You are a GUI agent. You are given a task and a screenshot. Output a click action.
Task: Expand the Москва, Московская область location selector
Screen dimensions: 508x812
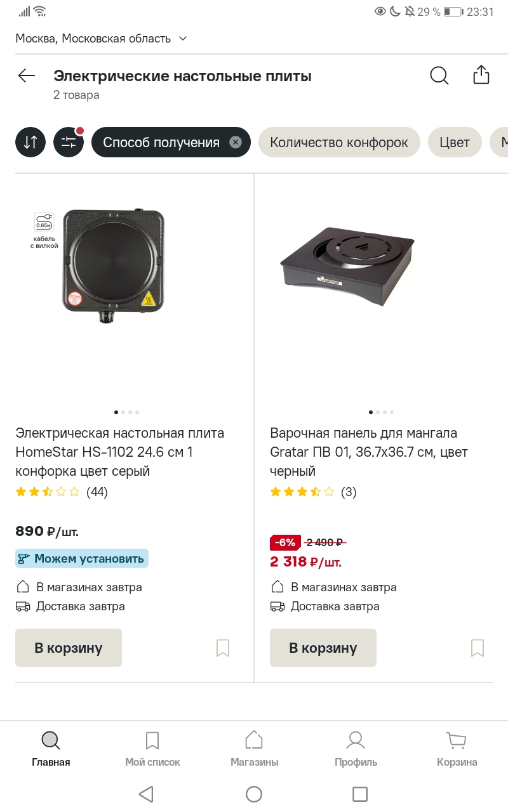tap(102, 39)
